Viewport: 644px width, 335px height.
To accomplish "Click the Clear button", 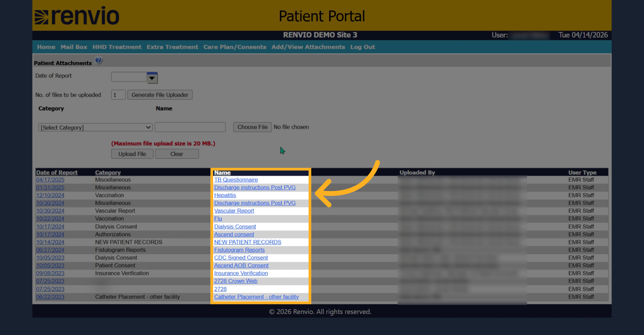I will [177, 154].
